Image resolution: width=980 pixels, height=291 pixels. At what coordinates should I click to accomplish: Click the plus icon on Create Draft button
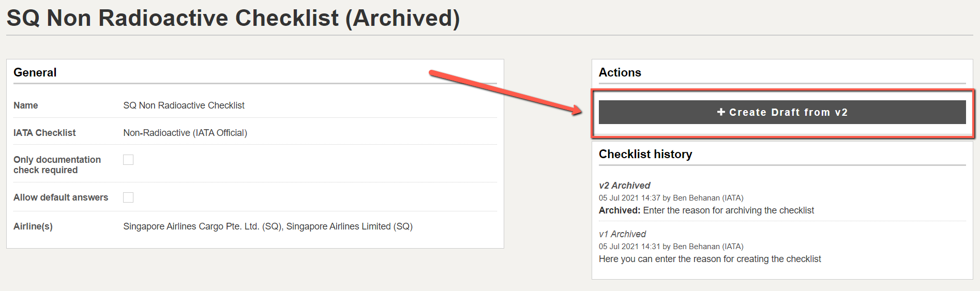point(721,112)
